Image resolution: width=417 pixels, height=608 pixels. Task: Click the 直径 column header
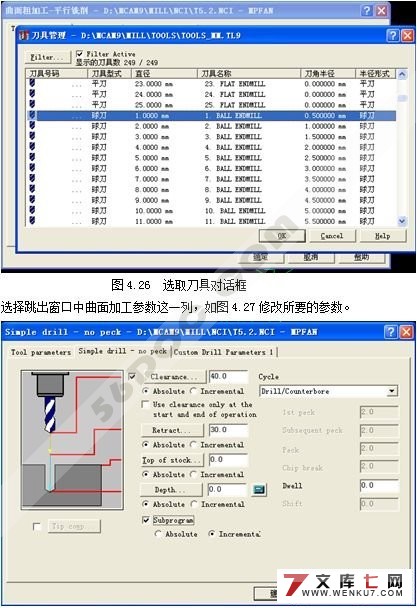pos(164,74)
